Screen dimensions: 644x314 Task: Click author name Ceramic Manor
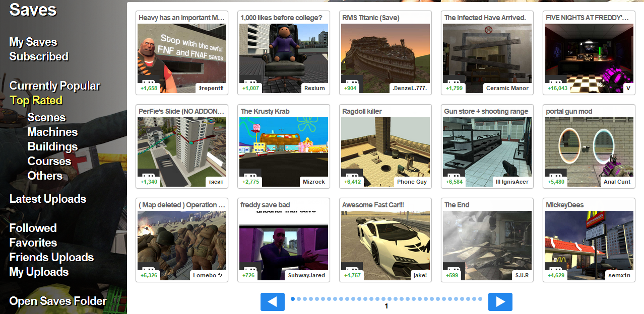[507, 88]
